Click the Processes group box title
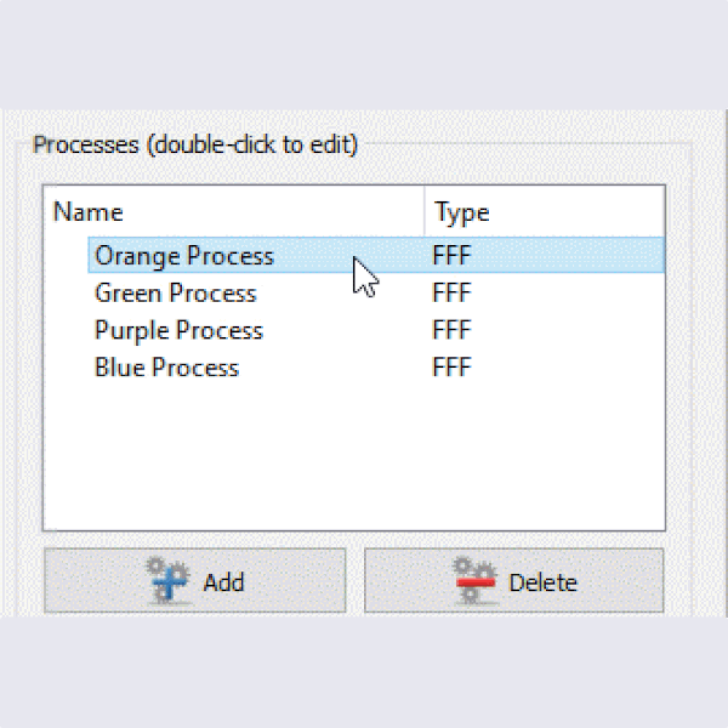The height and width of the screenshot is (728, 728). pyautogui.click(x=196, y=145)
